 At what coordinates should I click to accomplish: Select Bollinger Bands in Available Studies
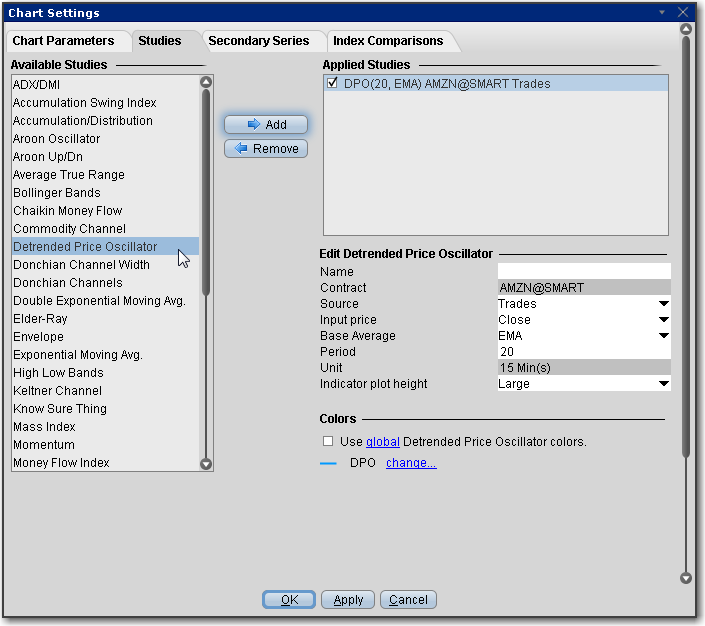click(x=57, y=193)
